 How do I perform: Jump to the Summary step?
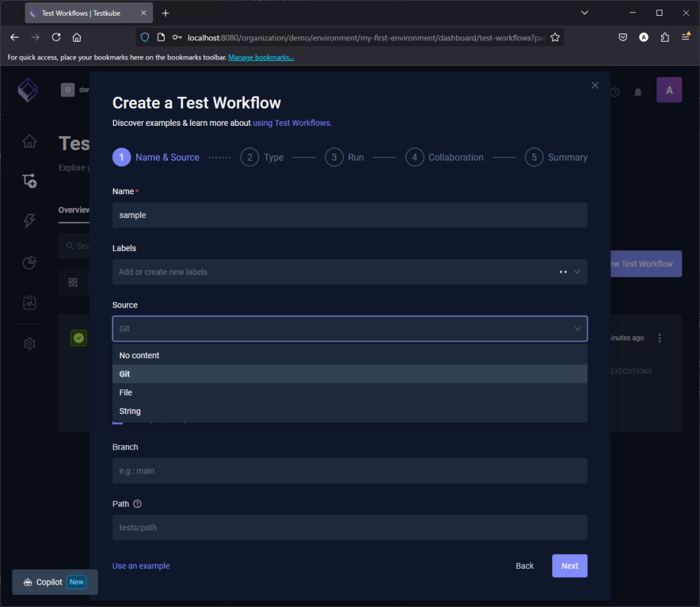point(556,157)
